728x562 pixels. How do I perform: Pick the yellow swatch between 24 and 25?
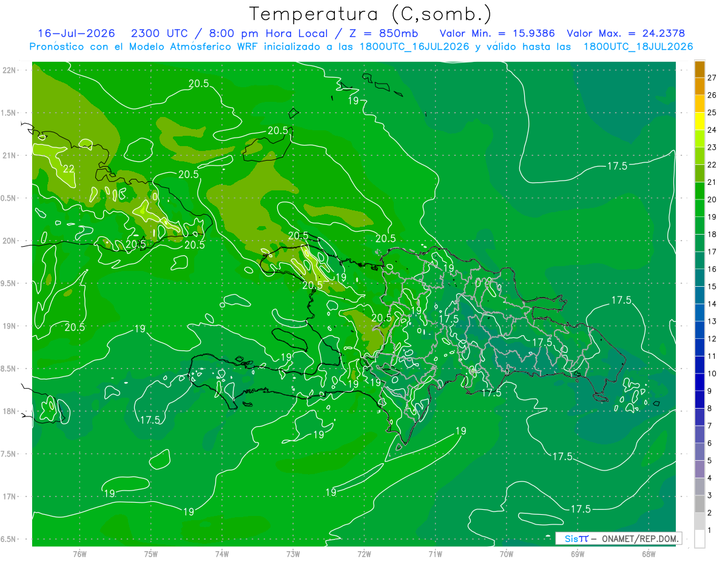(699, 121)
